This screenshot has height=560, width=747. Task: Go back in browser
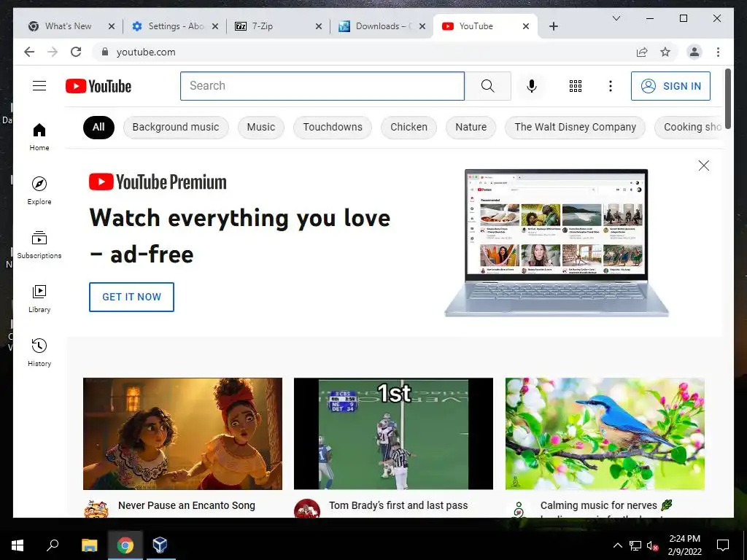point(29,52)
